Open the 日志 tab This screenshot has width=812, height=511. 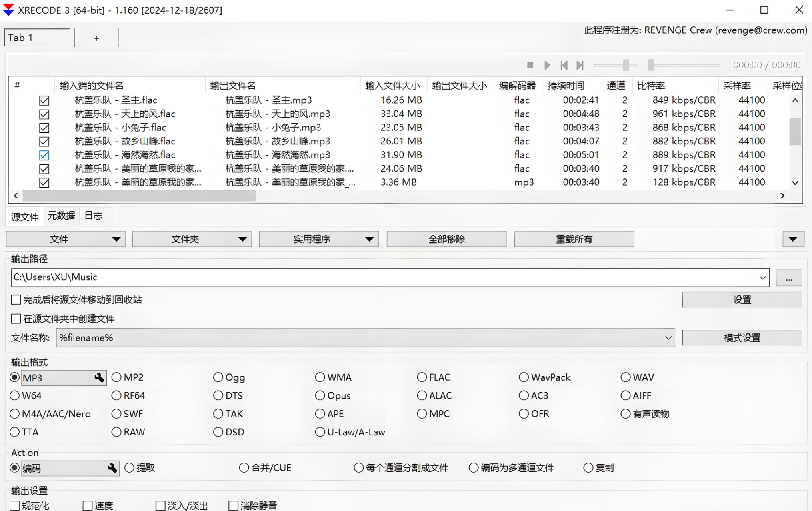click(94, 216)
